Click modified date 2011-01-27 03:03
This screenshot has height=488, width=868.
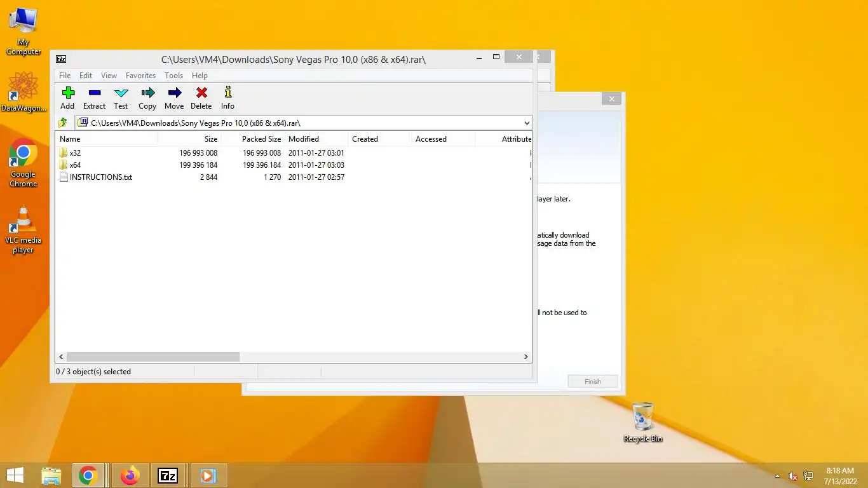click(x=316, y=165)
